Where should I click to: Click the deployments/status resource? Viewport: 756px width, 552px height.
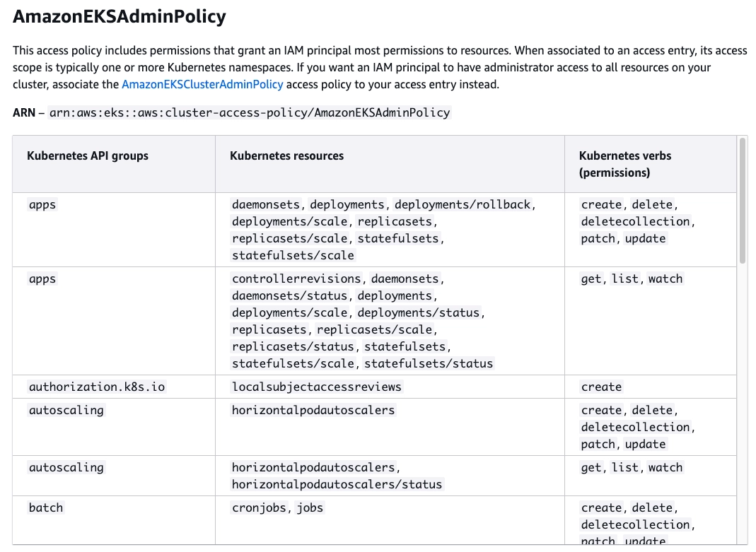[418, 312]
